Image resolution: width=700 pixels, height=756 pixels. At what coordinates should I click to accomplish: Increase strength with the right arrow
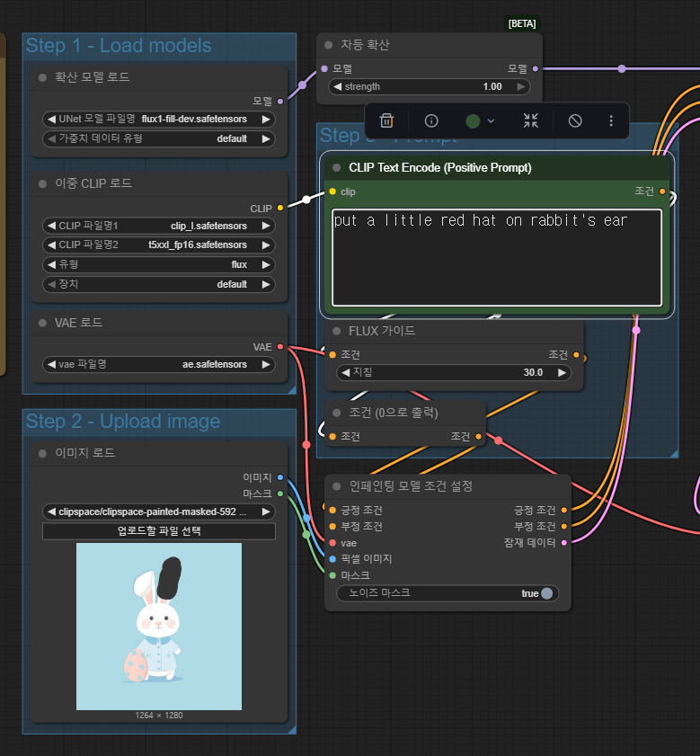tap(520, 87)
